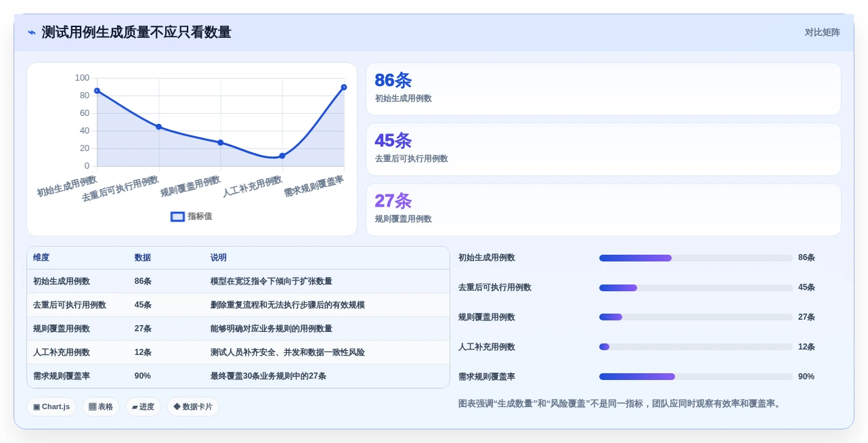Viewport: 868px width, 443px height.
Task: Click description 最终覆盖30条业务规则中的27条
Action: (x=268, y=376)
